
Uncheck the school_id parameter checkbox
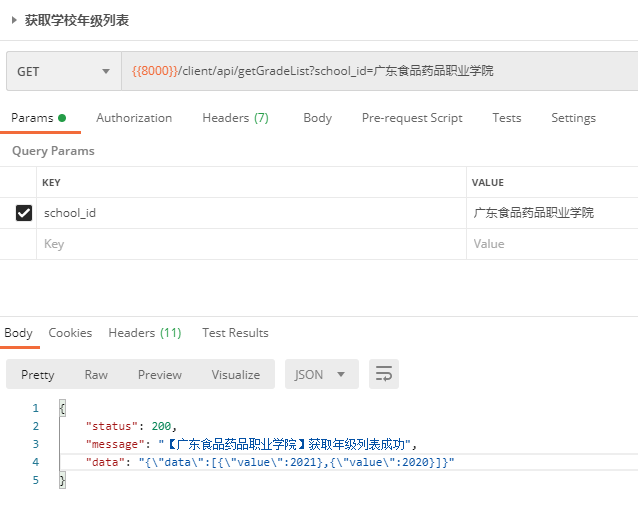click(x=24, y=213)
